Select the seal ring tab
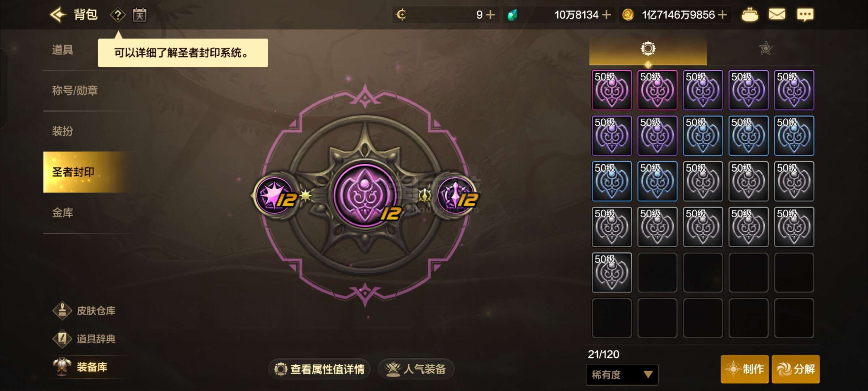 (648, 49)
